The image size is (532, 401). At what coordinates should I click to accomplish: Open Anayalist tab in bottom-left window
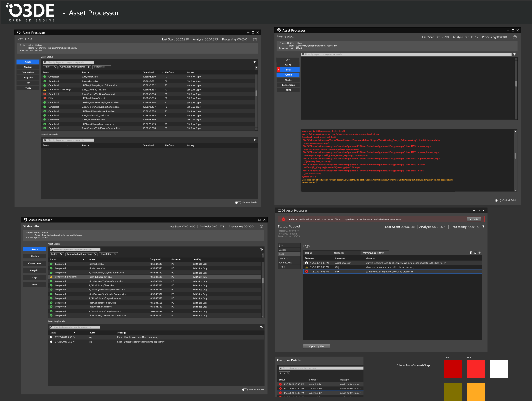pyautogui.click(x=35, y=270)
